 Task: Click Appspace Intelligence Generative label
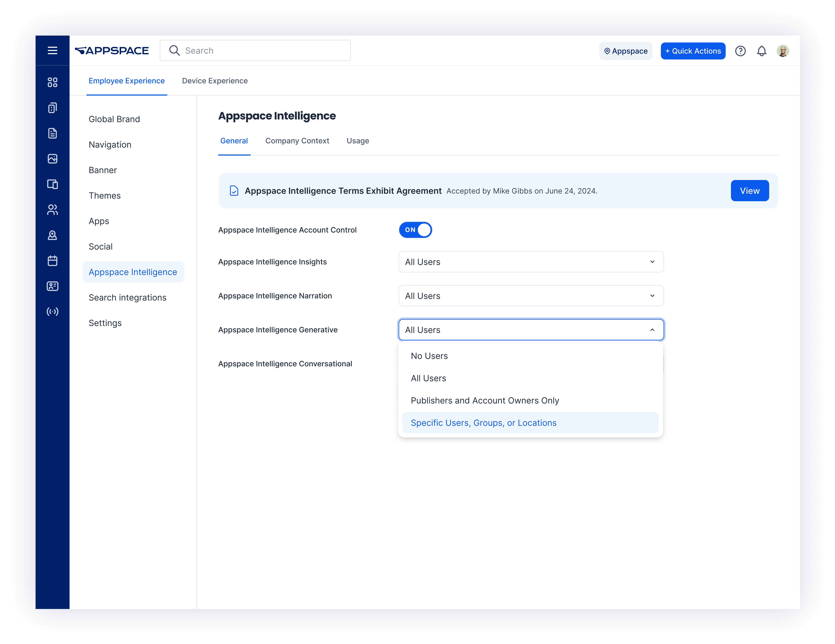(x=278, y=330)
